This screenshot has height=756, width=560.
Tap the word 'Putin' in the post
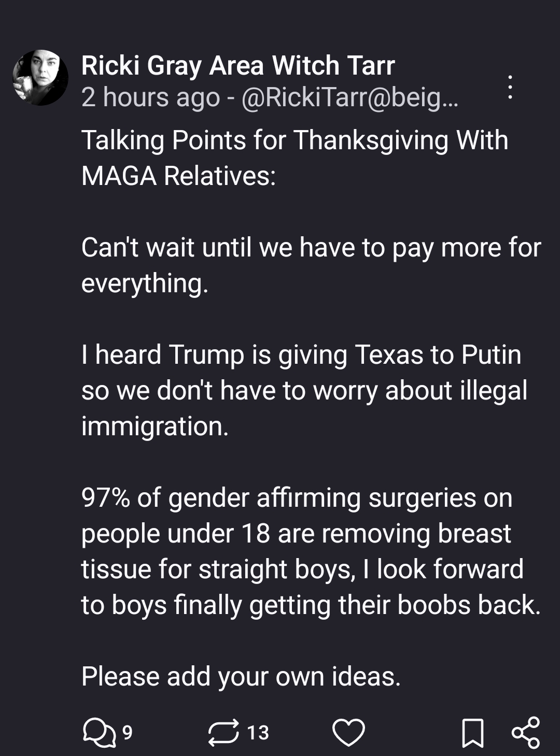pos(491,355)
